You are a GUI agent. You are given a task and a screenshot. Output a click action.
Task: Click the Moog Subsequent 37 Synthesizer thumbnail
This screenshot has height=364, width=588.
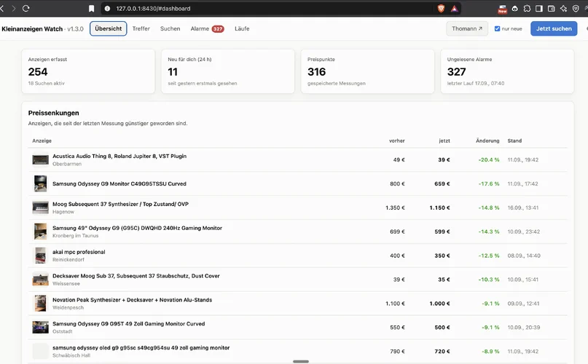(40, 207)
